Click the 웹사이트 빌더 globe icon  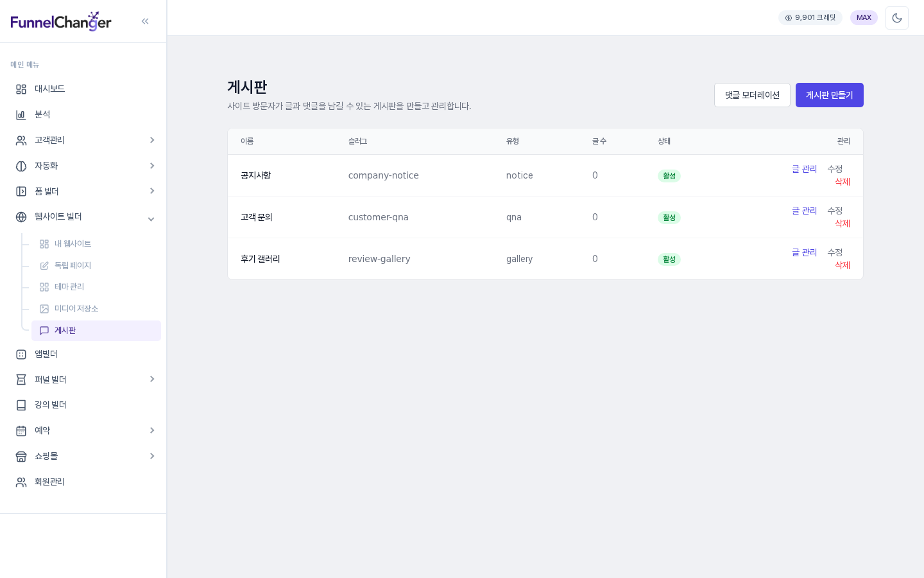[21, 217]
